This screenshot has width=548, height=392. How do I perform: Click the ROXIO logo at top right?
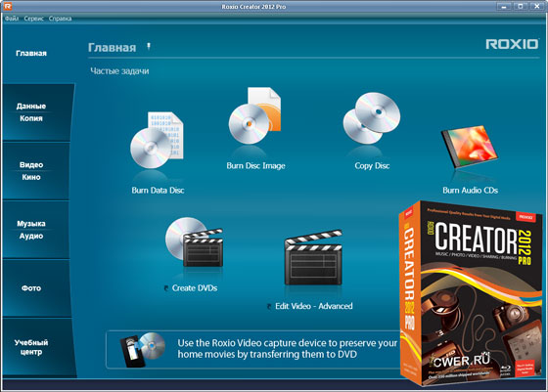[512, 44]
